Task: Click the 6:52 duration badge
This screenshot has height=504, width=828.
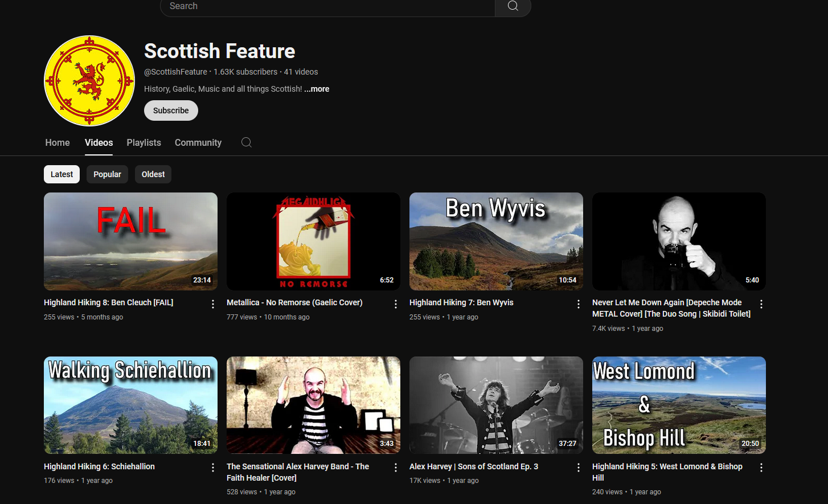Action: pos(387,280)
